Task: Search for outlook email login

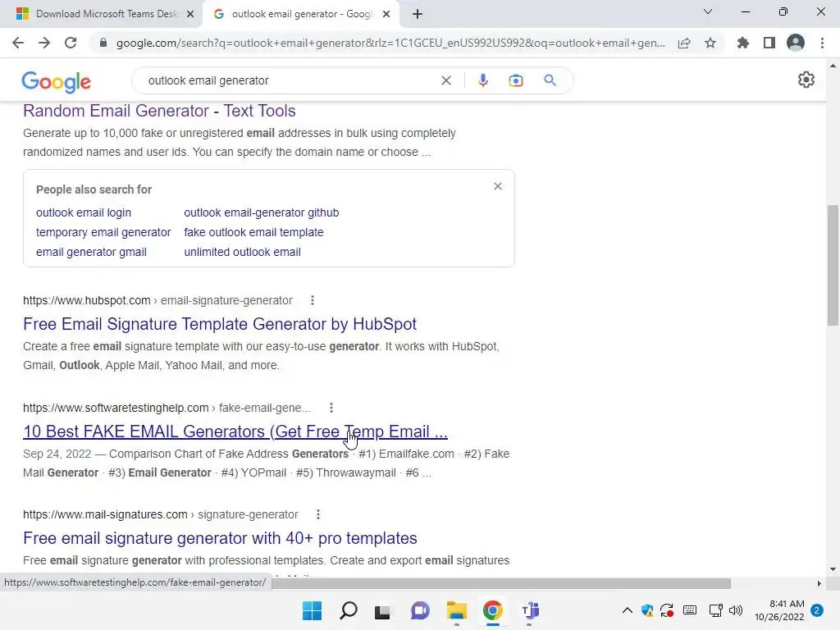Action: click(x=84, y=212)
